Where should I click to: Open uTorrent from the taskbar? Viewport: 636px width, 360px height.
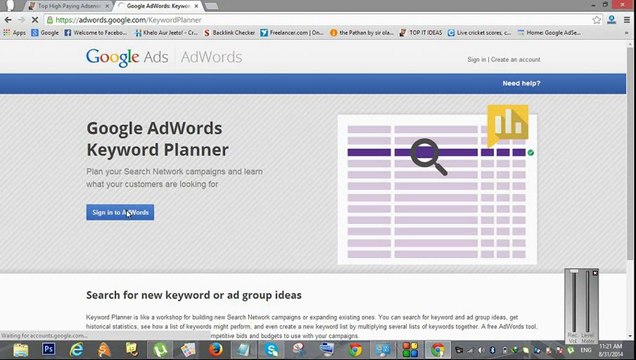click(160, 350)
